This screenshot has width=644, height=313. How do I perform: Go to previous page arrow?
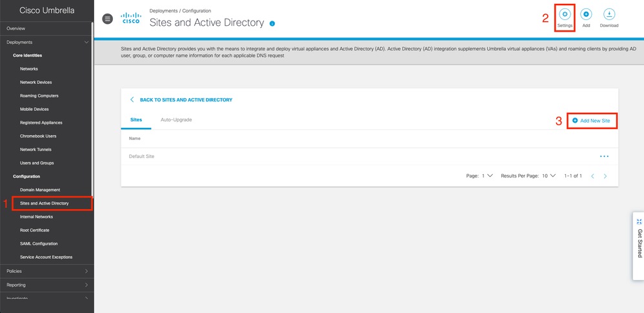[592, 176]
